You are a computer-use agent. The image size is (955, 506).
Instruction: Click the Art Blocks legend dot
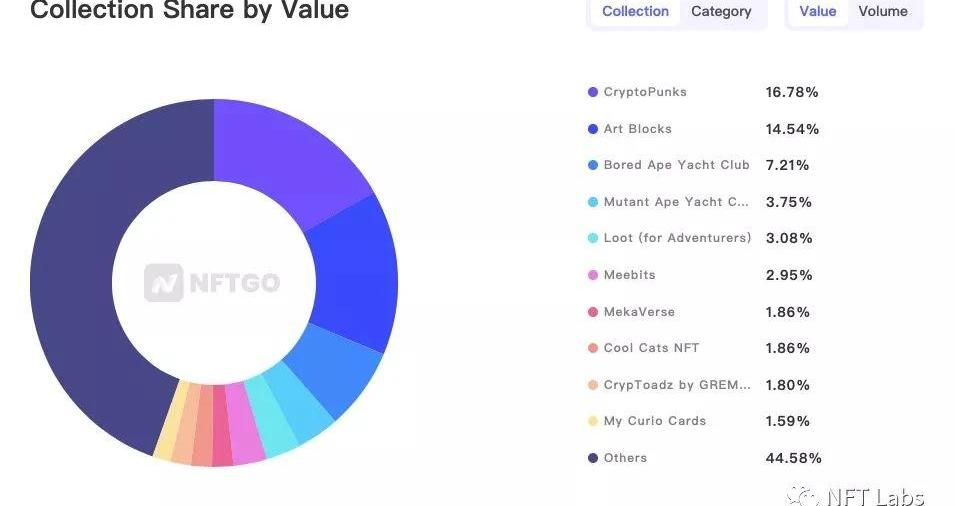point(593,129)
